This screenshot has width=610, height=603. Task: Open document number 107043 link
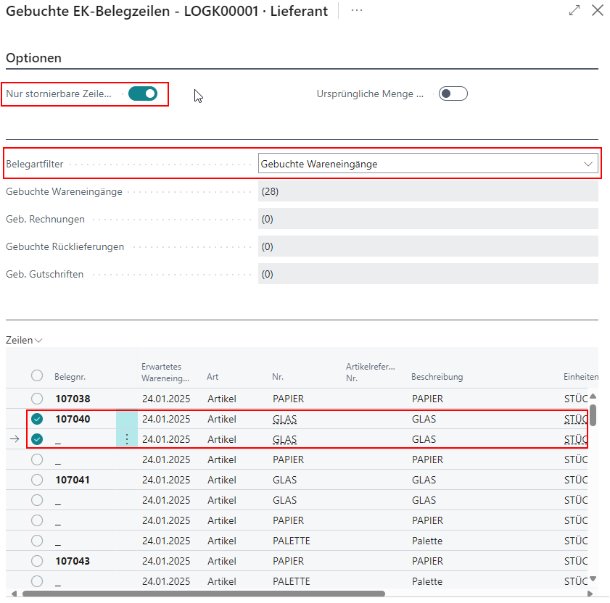coord(72,561)
